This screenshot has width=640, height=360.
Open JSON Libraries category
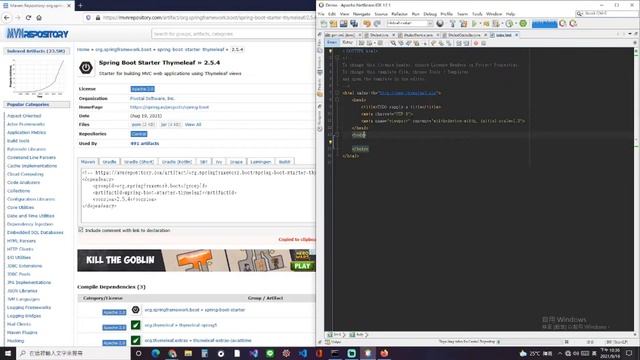(22, 291)
